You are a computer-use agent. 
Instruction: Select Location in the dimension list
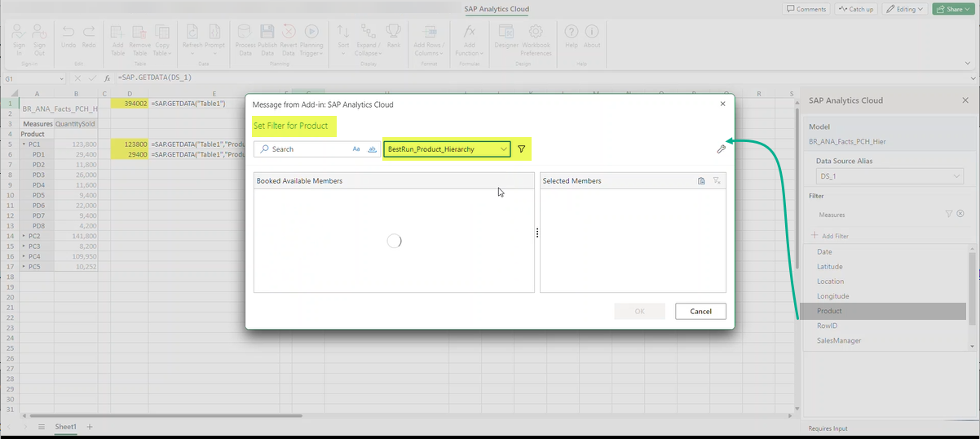click(885, 282)
